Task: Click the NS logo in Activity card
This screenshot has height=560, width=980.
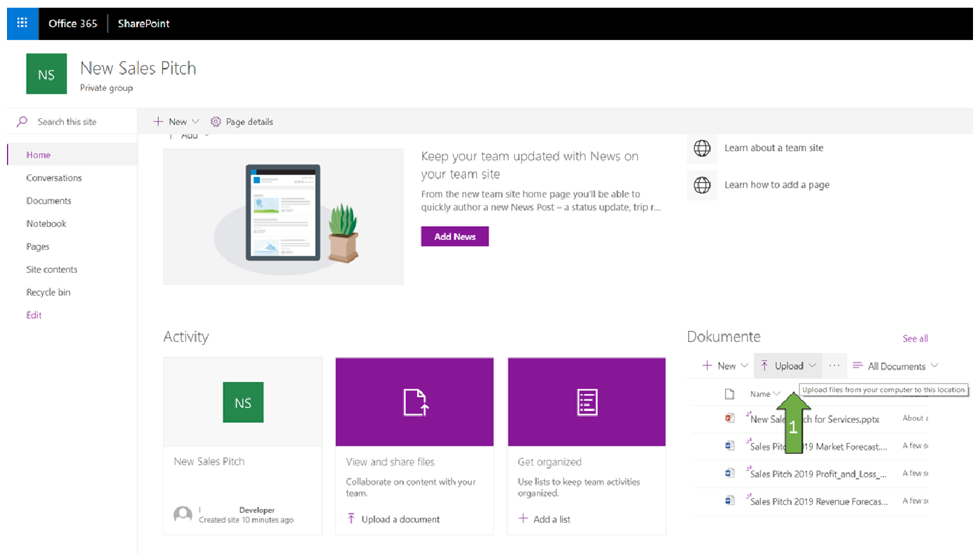Action: coord(243,402)
